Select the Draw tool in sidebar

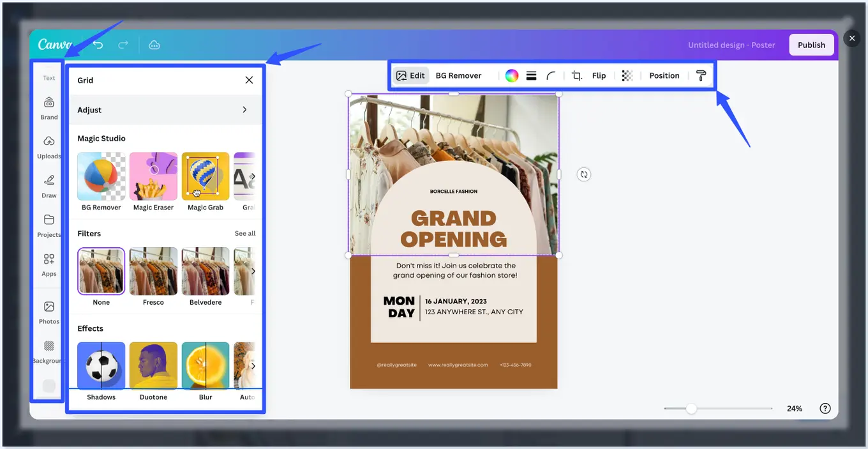pos(49,185)
